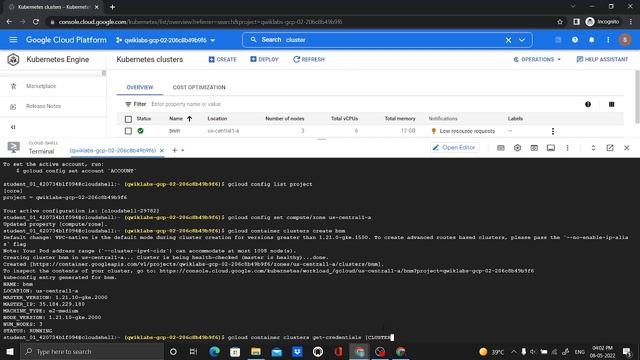Click the browser back button
This screenshot has height=360, width=640.
(9, 22)
